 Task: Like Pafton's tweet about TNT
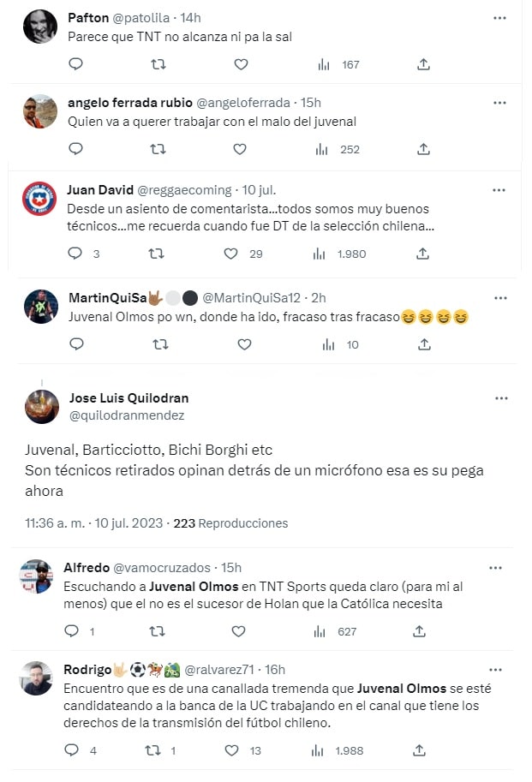tap(241, 64)
